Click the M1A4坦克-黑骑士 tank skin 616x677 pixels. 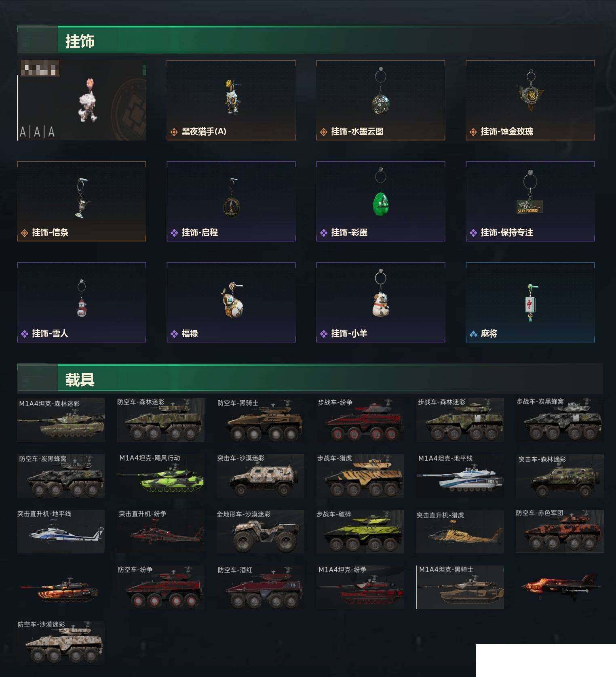[x=460, y=587]
